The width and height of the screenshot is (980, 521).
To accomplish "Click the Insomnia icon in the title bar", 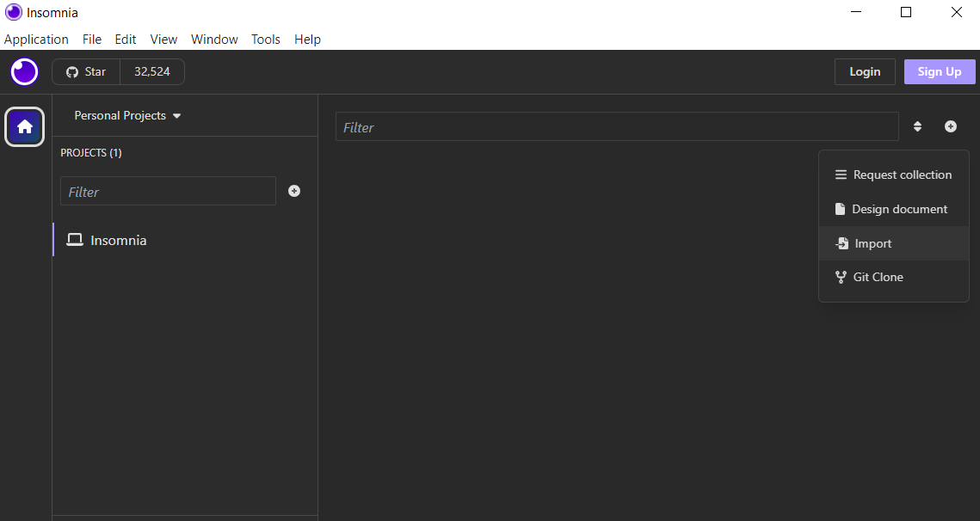I will click(13, 12).
